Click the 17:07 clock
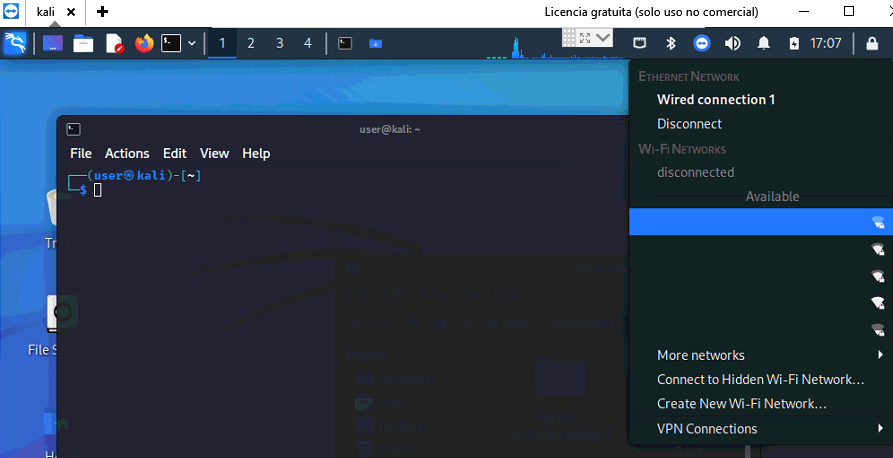The width and height of the screenshot is (893, 458). tap(825, 43)
